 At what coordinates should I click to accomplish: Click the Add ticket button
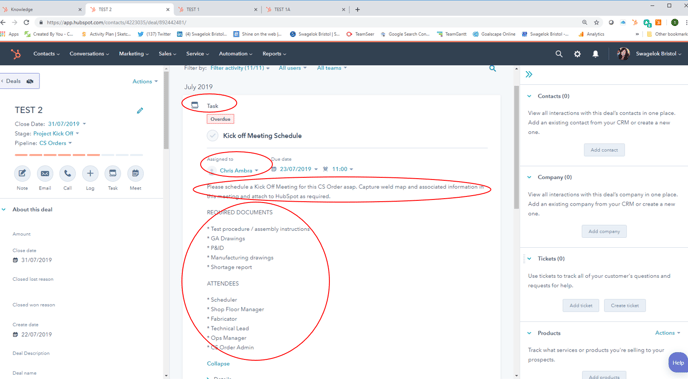click(x=581, y=305)
